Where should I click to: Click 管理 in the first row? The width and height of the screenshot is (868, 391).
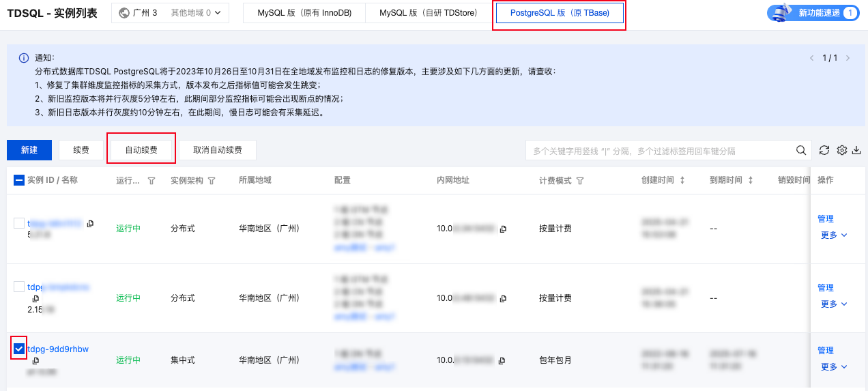click(x=826, y=219)
